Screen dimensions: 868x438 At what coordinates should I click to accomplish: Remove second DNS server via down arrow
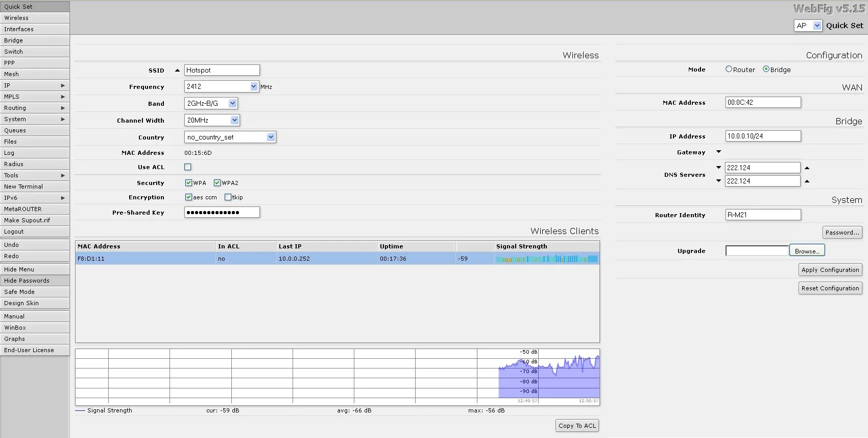click(718, 181)
